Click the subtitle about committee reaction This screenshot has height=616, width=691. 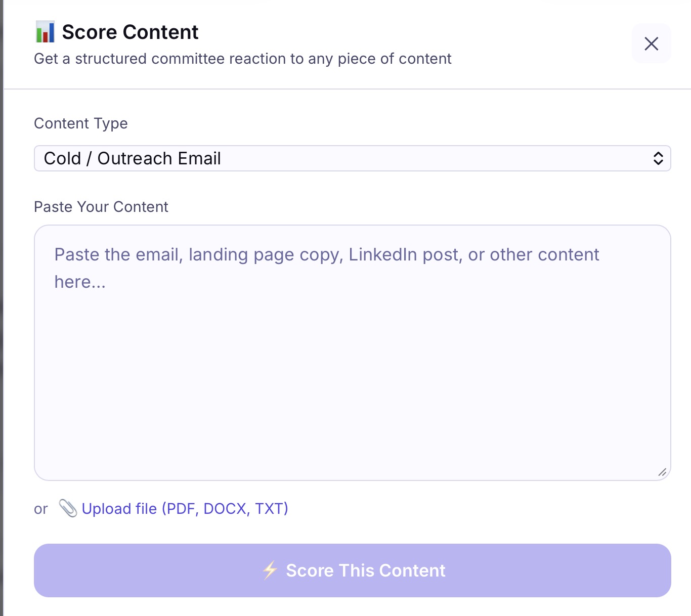coord(243,59)
